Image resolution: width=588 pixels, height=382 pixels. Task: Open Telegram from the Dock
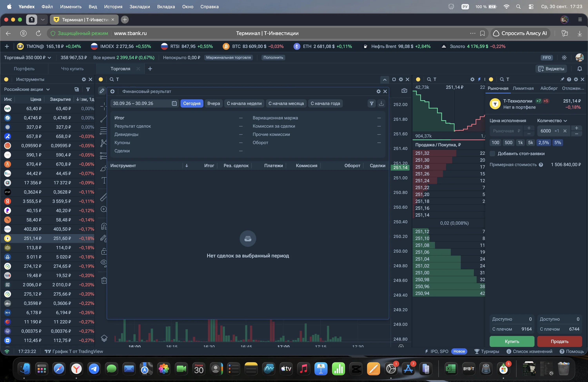[x=94, y=369]
